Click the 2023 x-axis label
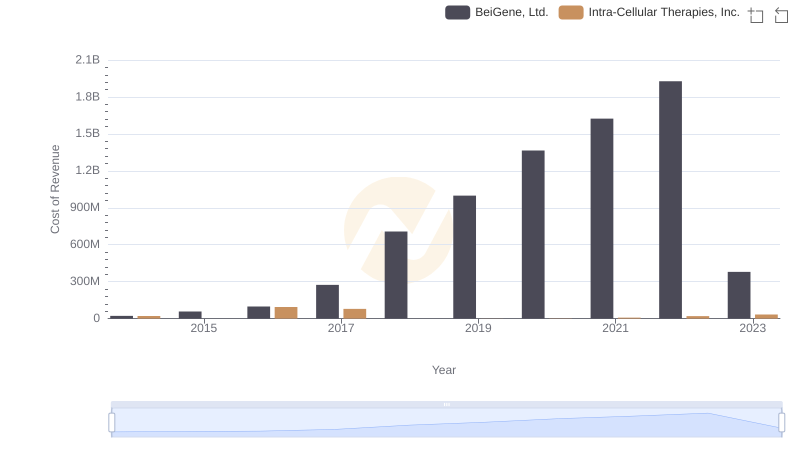The width and height of the screenshot is (800, 461). pyautogui.click(x=753, y=328)
